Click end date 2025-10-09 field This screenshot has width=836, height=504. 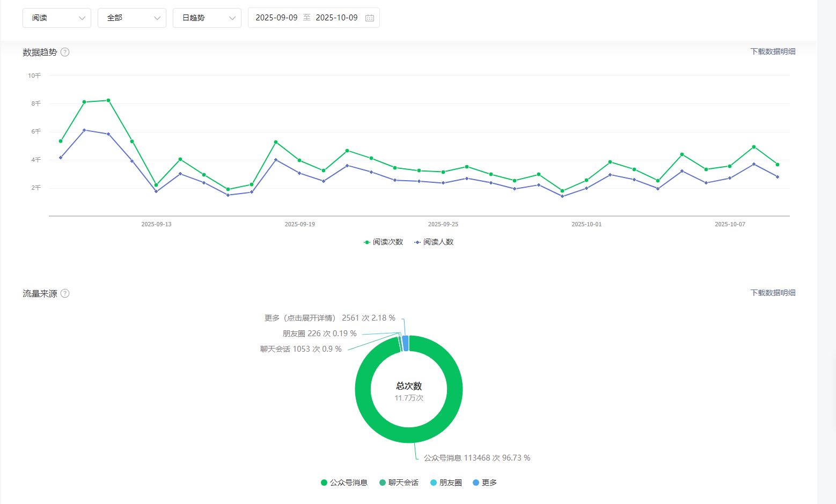click(336, 18)
